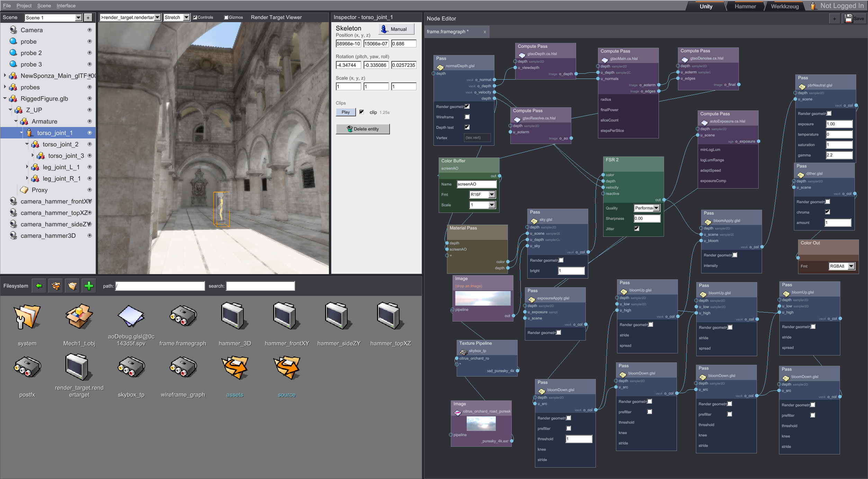
Task: Open the assets folder icon
Action: point(235,368)
